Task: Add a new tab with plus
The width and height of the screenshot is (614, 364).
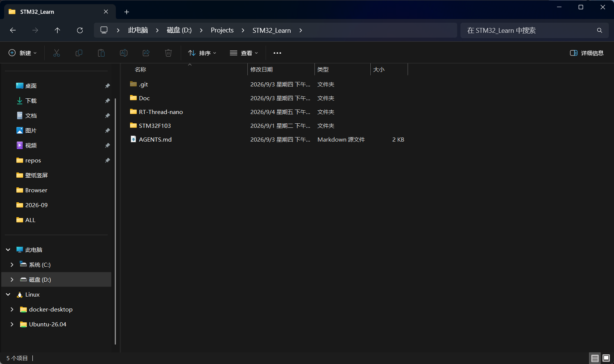Action: click(127, 12)
